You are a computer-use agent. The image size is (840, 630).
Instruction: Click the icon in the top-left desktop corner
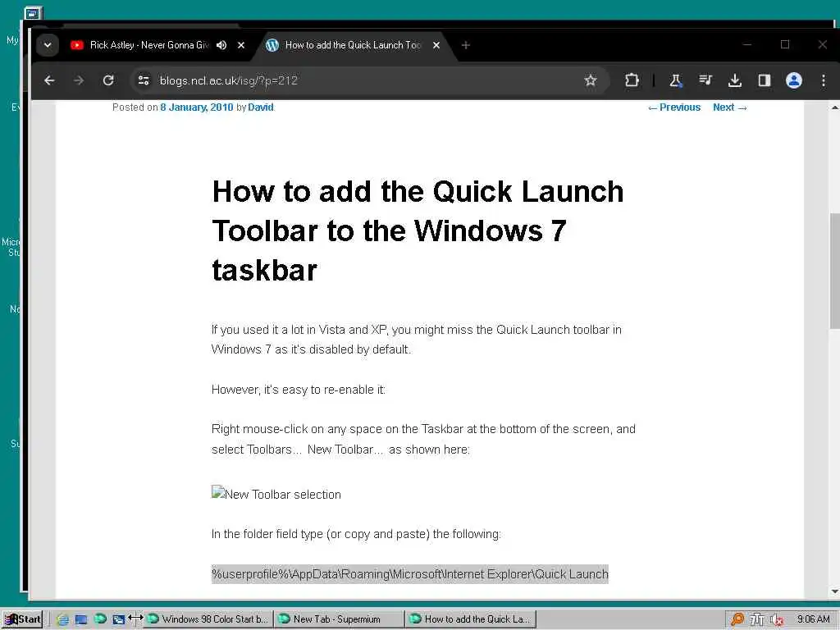pyautogui.click(x=33, y=13)
